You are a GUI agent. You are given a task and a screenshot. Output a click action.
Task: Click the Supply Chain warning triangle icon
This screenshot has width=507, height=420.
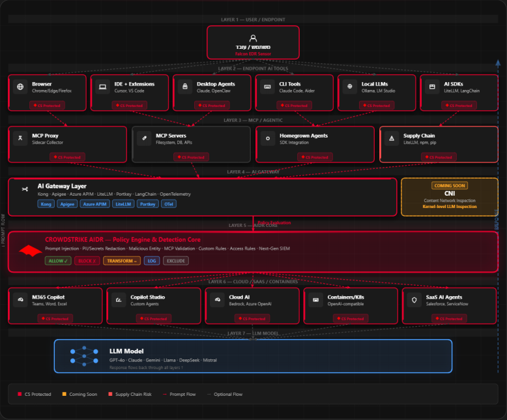point(392,138)
